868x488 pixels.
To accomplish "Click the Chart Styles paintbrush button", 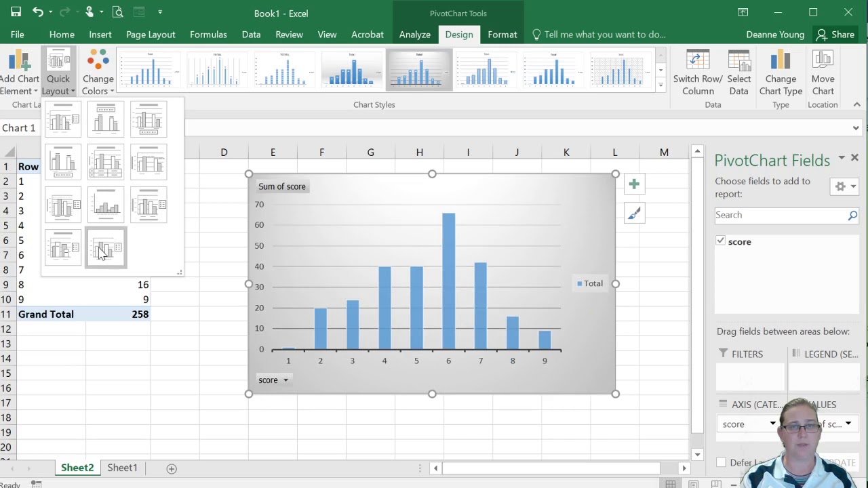I will pyautogui.click(x=634, y=214).
